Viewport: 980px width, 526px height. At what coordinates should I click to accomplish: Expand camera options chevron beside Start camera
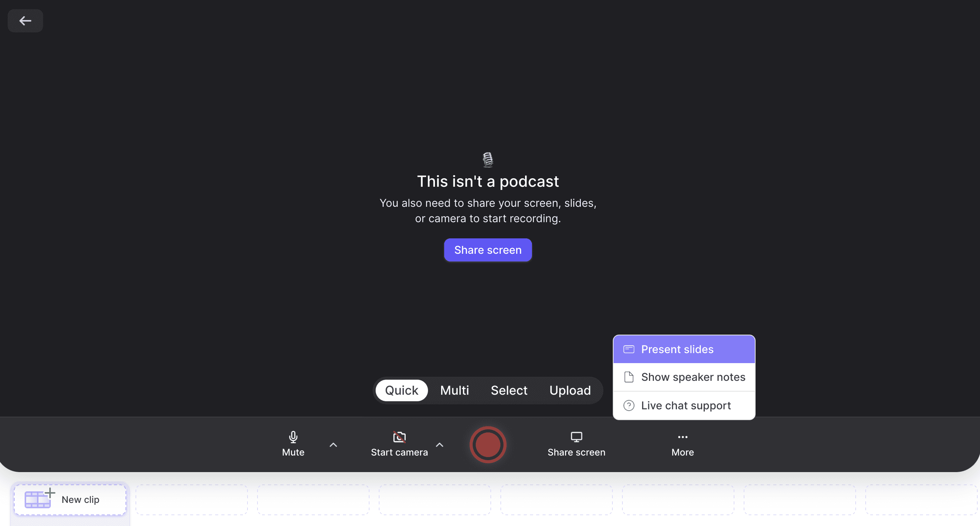pyautogui.click(x=440, y=445)
